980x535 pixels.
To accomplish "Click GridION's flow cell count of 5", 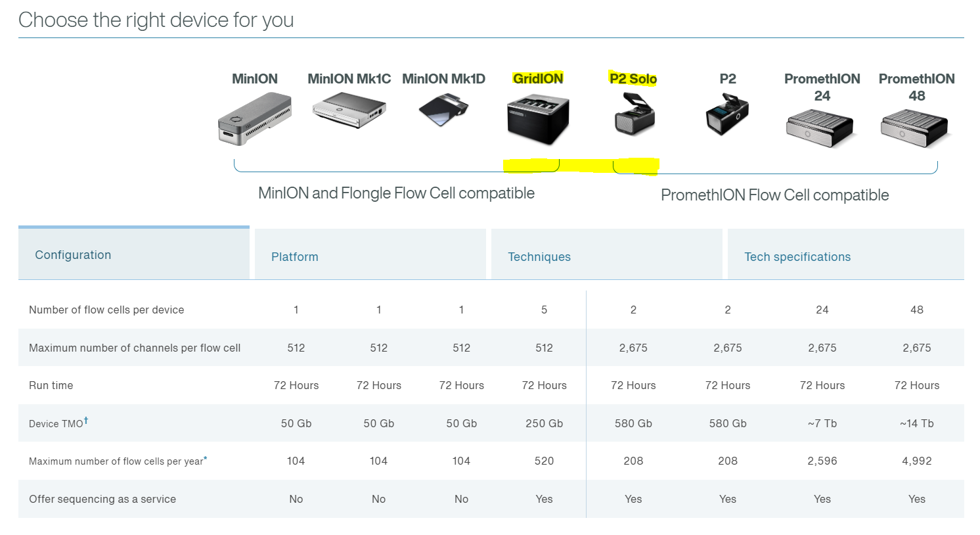I will [544, 310].
